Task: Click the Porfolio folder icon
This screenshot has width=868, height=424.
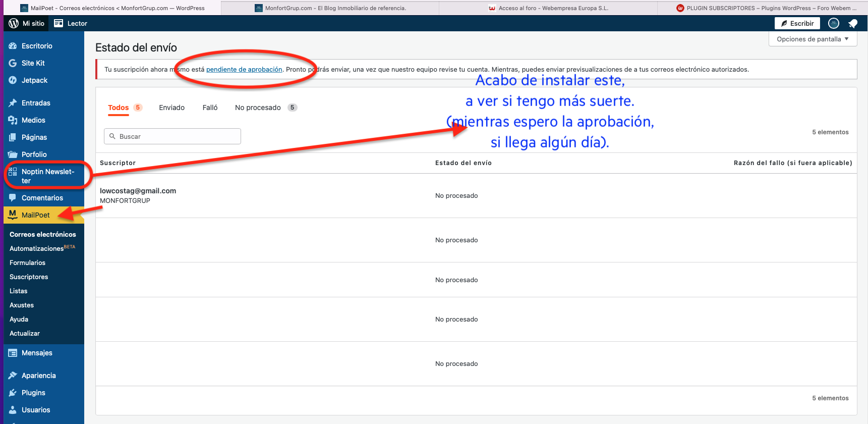Action: pyautogui.click(x=13, y=154)
